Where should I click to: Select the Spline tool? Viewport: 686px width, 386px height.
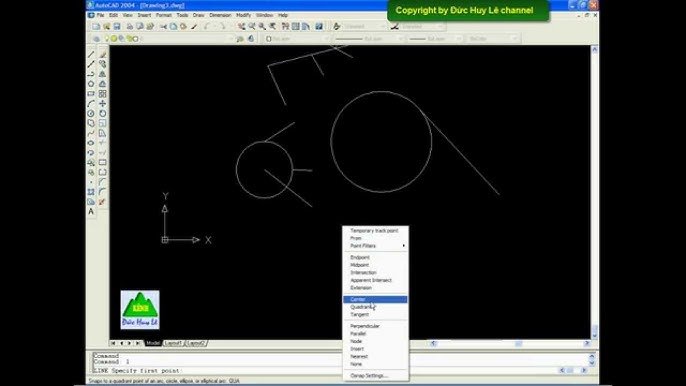(x=91, y=133)
